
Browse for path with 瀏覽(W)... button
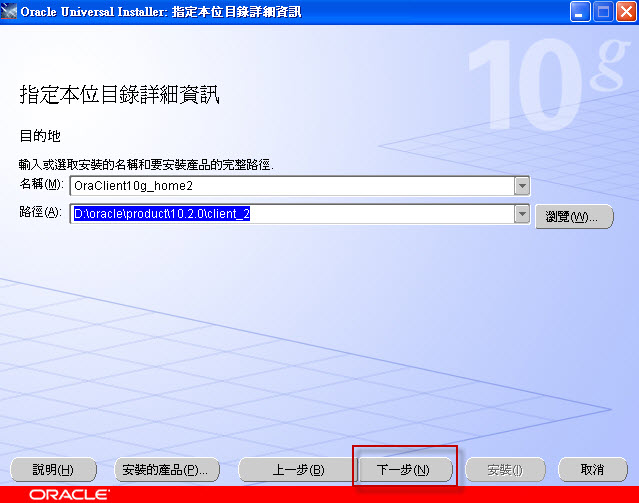[x=574, y=216]
